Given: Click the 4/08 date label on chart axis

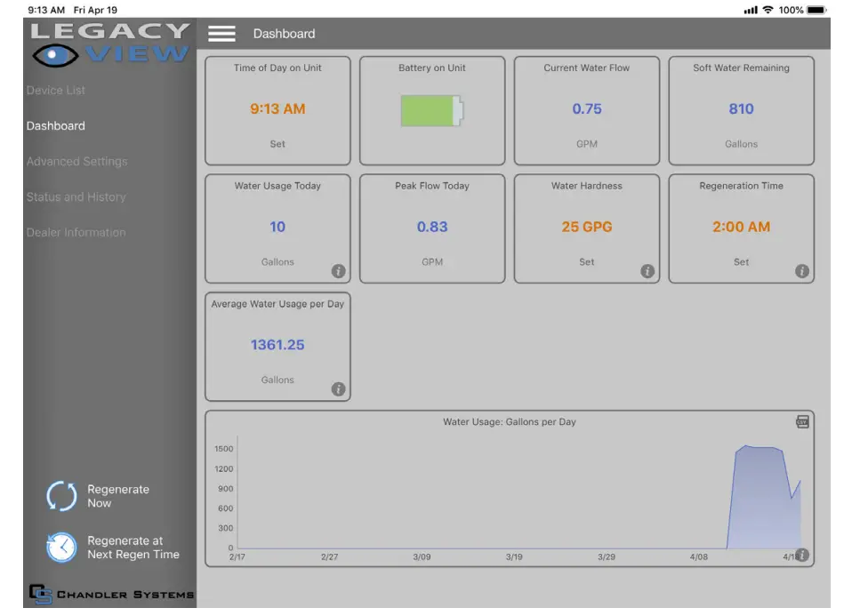Looking at the screenshot, I should click(698, 556).
